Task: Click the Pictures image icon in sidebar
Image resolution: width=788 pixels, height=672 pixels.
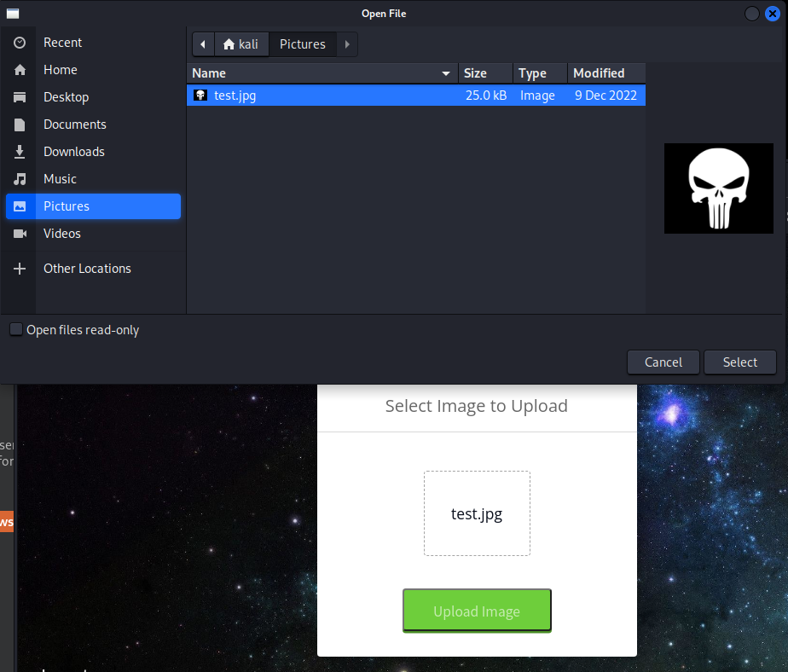Action: point(20,206)
